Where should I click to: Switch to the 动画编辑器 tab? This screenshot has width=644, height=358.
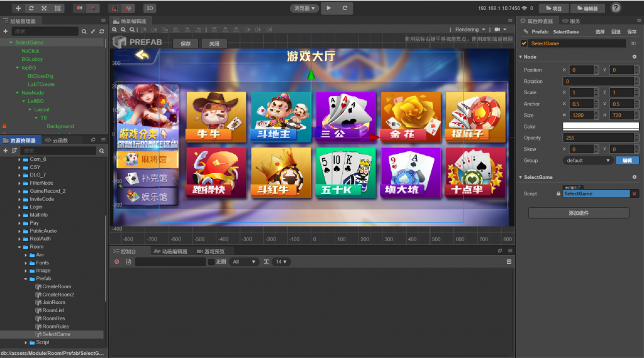point(170,251)
